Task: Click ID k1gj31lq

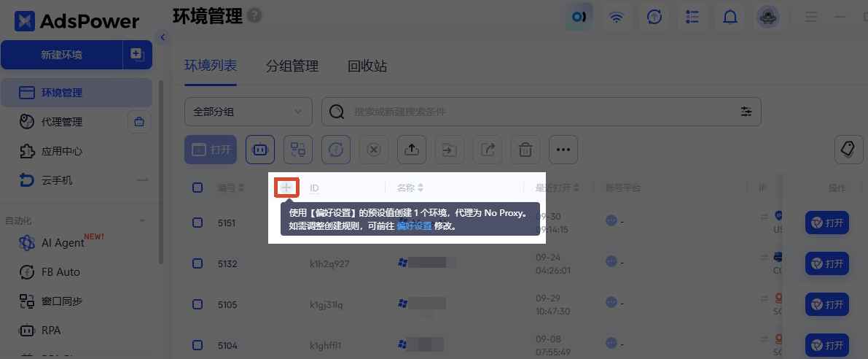Action: (x=327, y=305)
